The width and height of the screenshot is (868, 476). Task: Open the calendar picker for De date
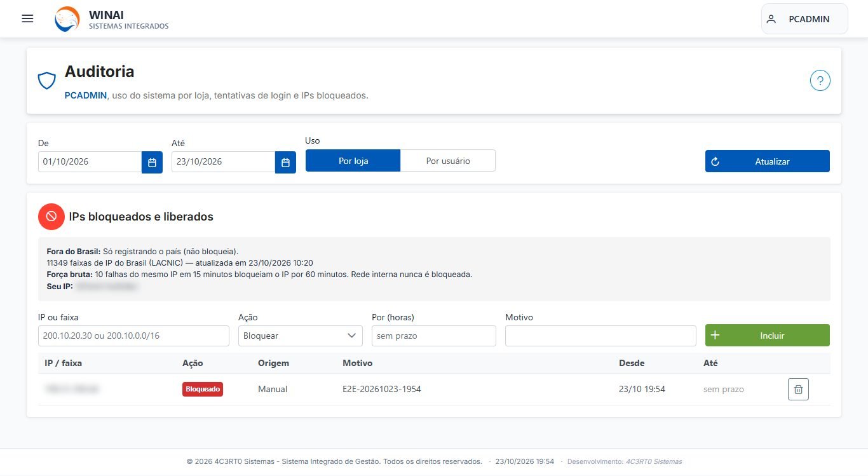pos(152,162)
